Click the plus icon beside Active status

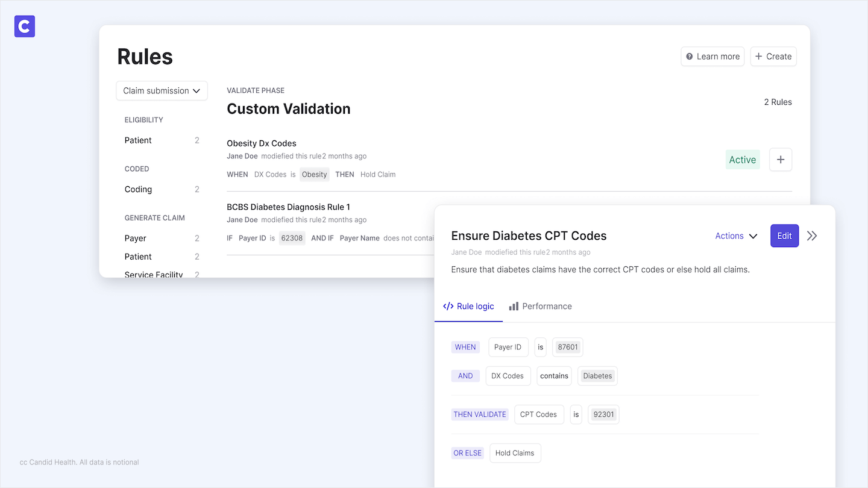coord(781,160)
